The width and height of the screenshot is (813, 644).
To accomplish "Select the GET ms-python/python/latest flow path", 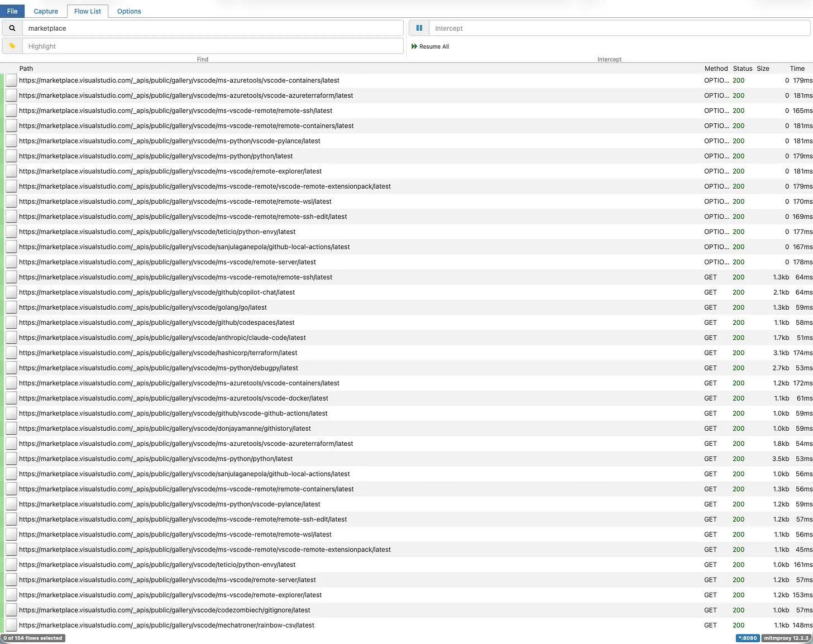I will pos(156,458).
